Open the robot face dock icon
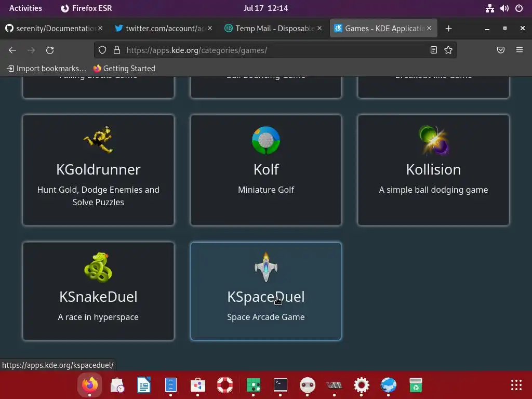Screen dimensions: 532x399 308,385
